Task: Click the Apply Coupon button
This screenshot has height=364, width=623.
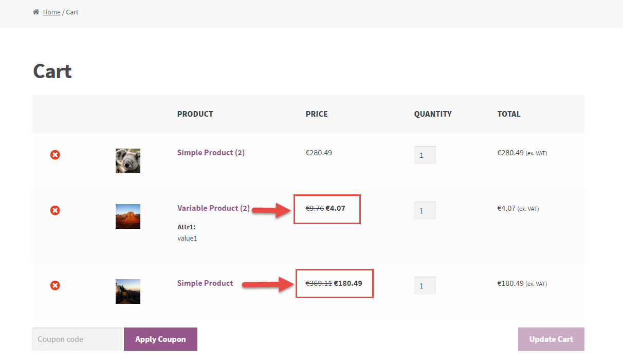Action: click(160, 339)
